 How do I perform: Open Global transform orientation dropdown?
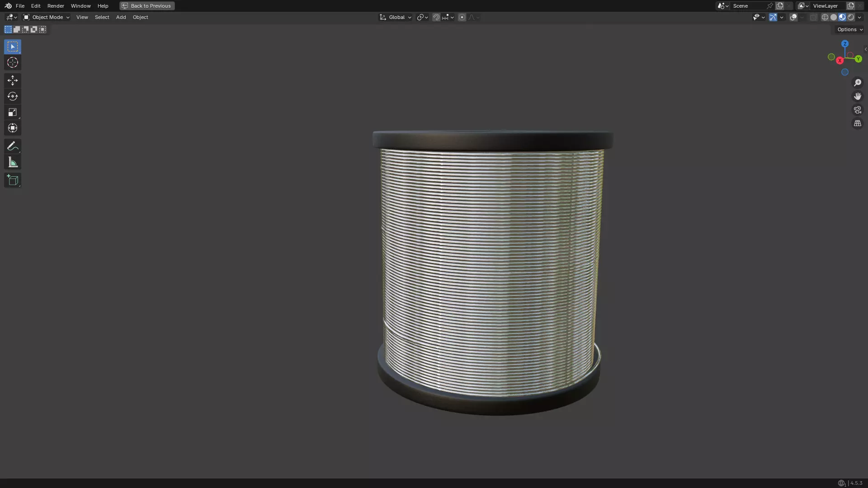395,17
